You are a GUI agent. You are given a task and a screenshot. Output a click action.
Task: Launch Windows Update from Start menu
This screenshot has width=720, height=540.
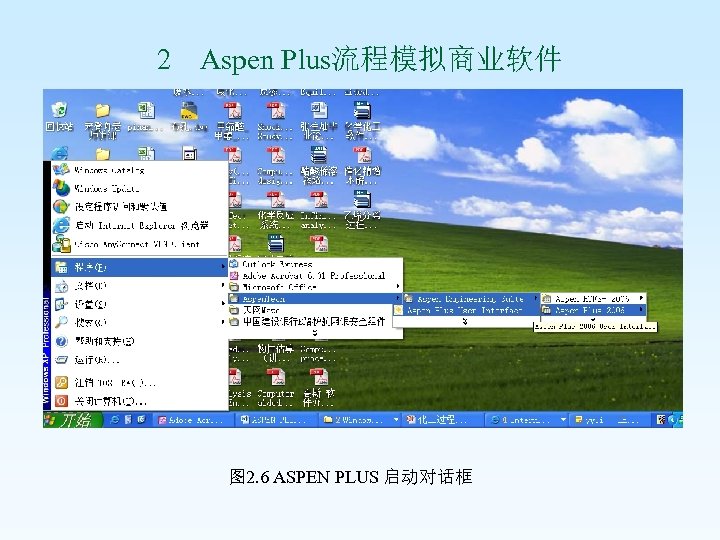[x=140, y=188]
